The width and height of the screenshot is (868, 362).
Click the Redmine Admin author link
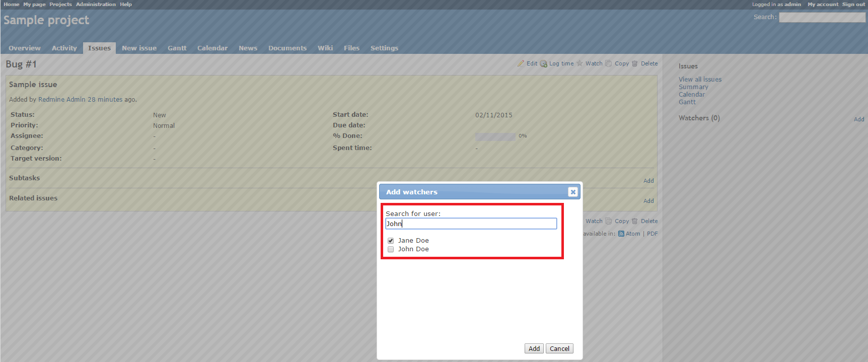62,100
